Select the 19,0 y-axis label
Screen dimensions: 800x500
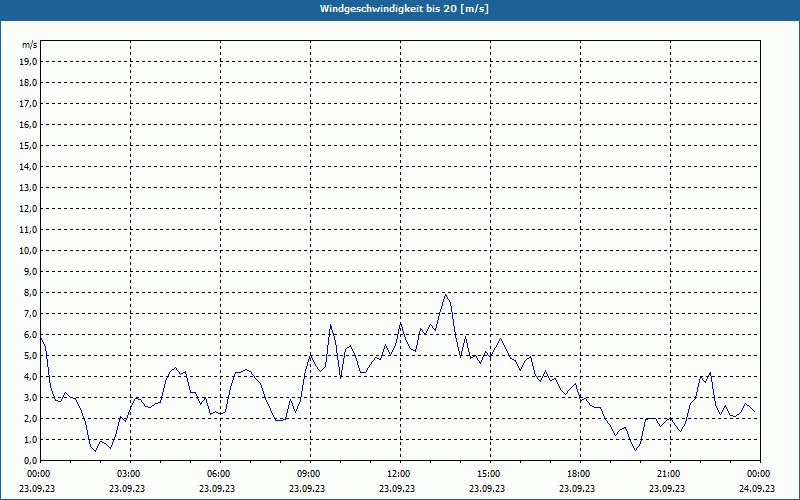(28, 62)
